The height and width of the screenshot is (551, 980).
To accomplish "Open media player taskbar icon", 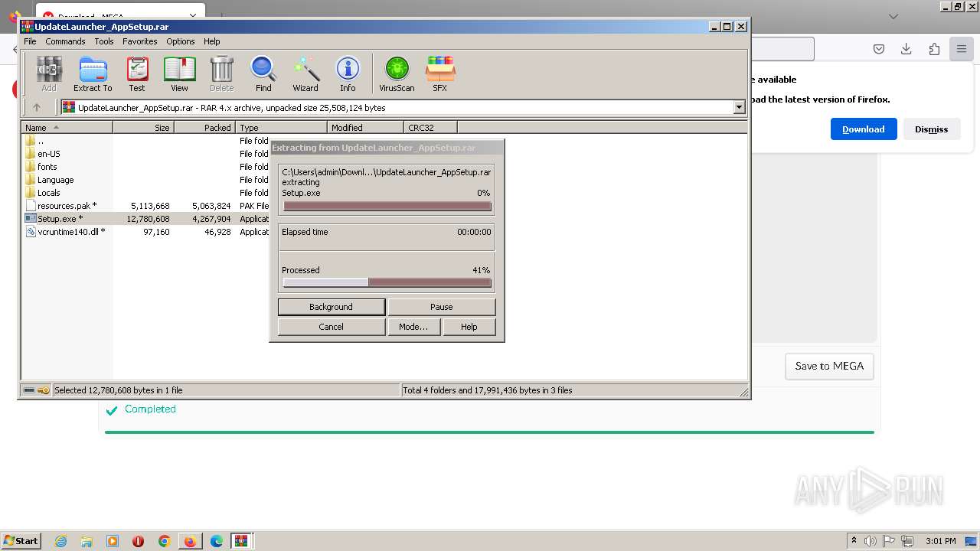I will tap(113, 541).
